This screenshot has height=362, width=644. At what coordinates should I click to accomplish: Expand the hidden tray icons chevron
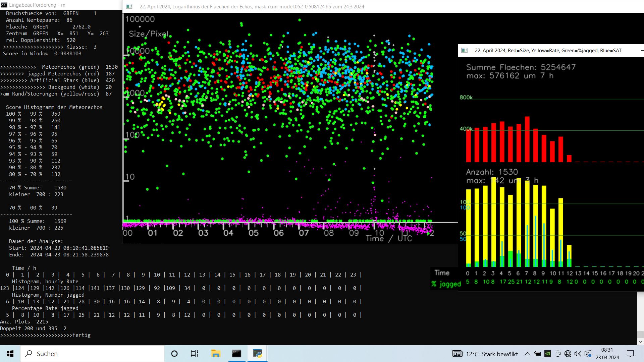[x=527, y=354]
